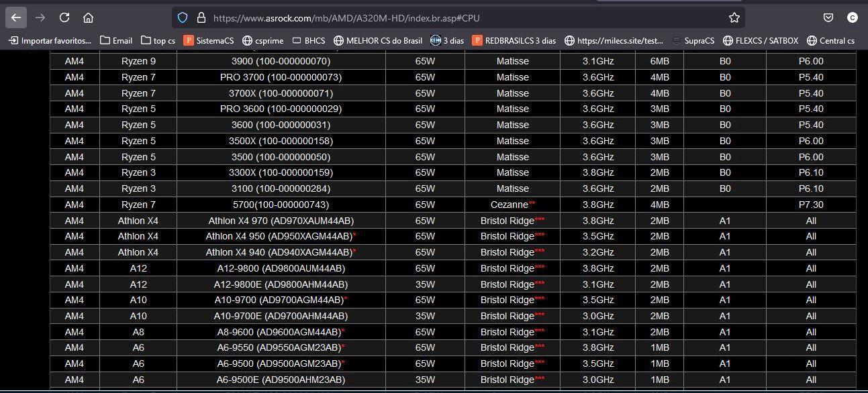Viewport: 868px width, 393px height.
Task: Select the 3500 (100-000000050) cell
Action: point(281,157)
